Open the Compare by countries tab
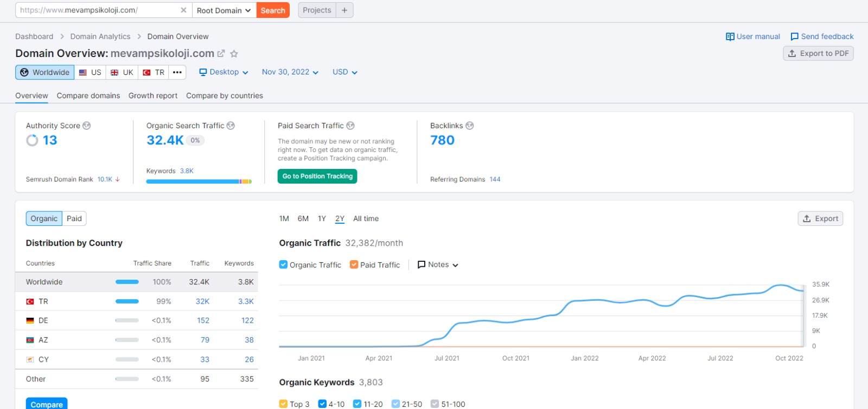868x409 pixels. [225, 96]
